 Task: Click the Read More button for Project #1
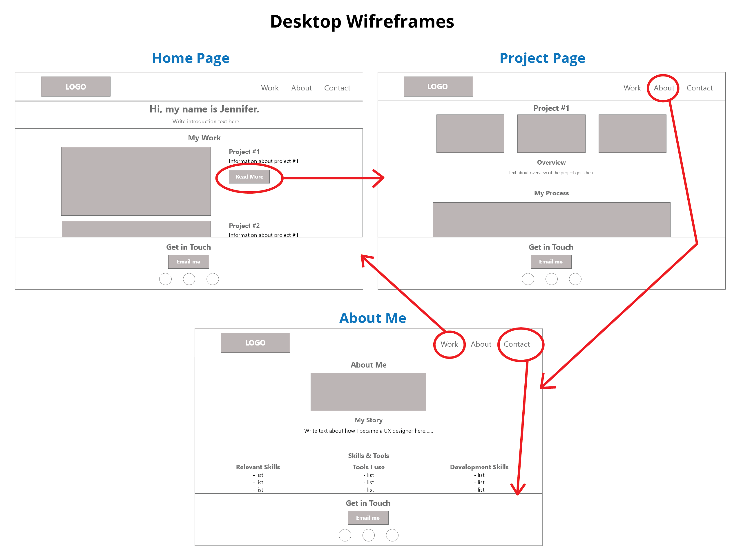tap(249, 177)
